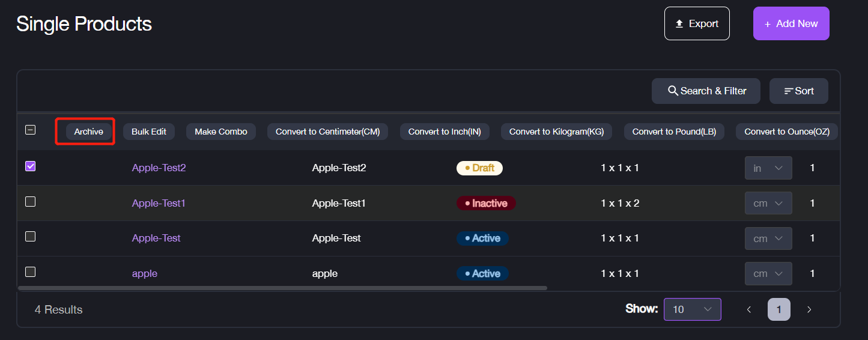Click Add New product button
This screenshot has width=868, height=340.
coord(791,23)
